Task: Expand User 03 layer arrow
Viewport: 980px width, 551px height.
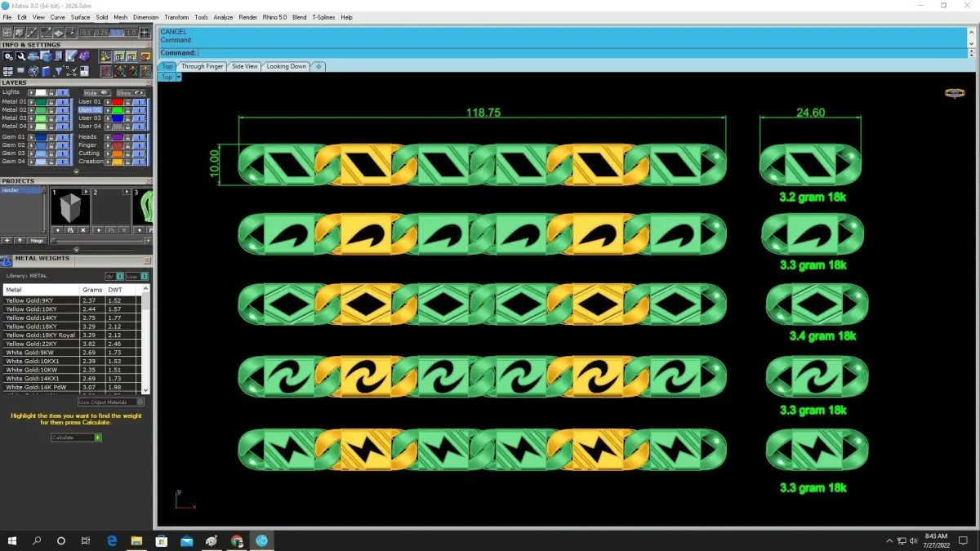Action: 108,118
